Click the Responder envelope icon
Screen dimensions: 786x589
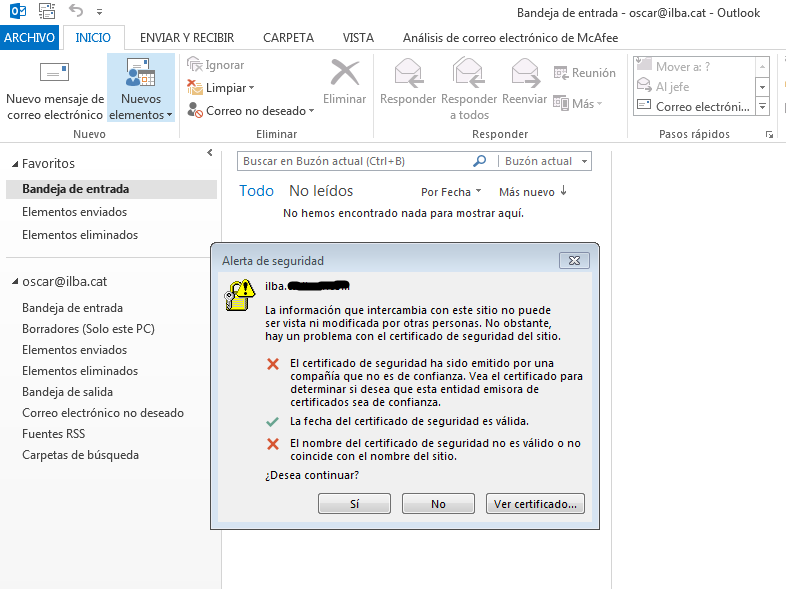click(x=409, y=72)
